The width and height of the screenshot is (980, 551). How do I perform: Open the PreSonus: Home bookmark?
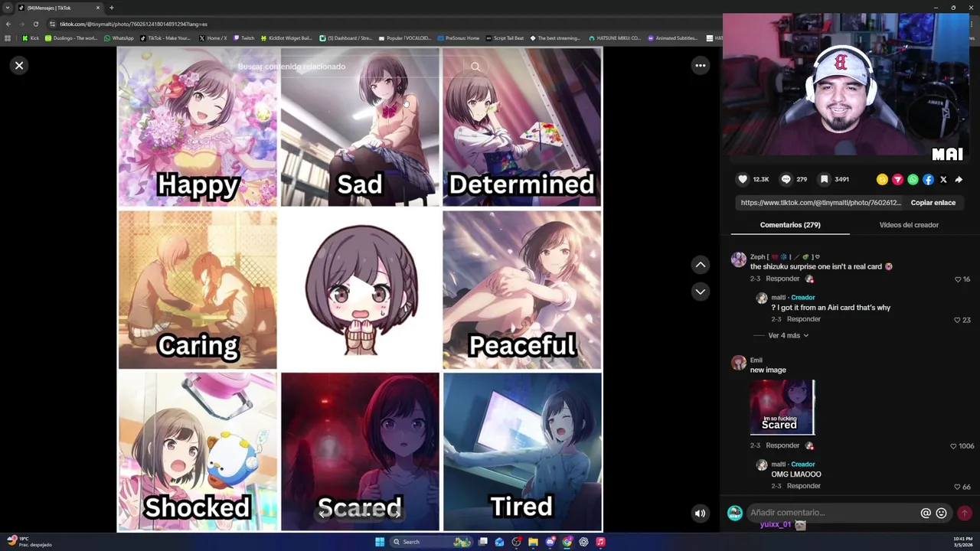(458, 38)
